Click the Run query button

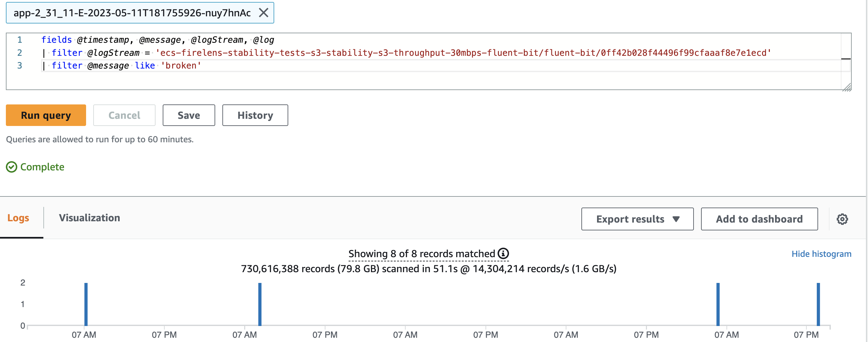click(46, 115)
